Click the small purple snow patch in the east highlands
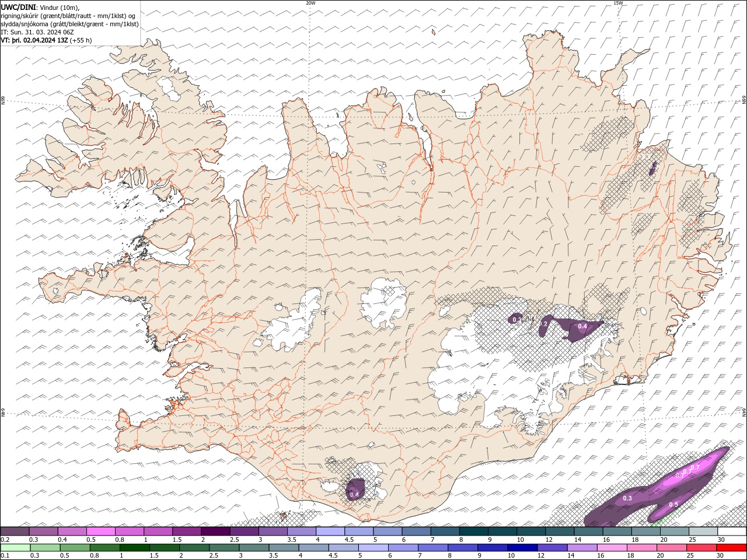 (653, 169)
